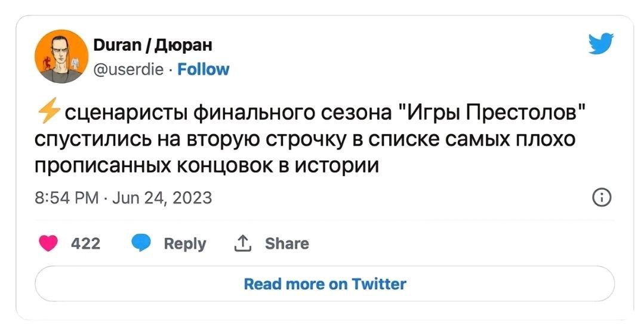View the 422 likes count
644x324 pixels.
85,243
